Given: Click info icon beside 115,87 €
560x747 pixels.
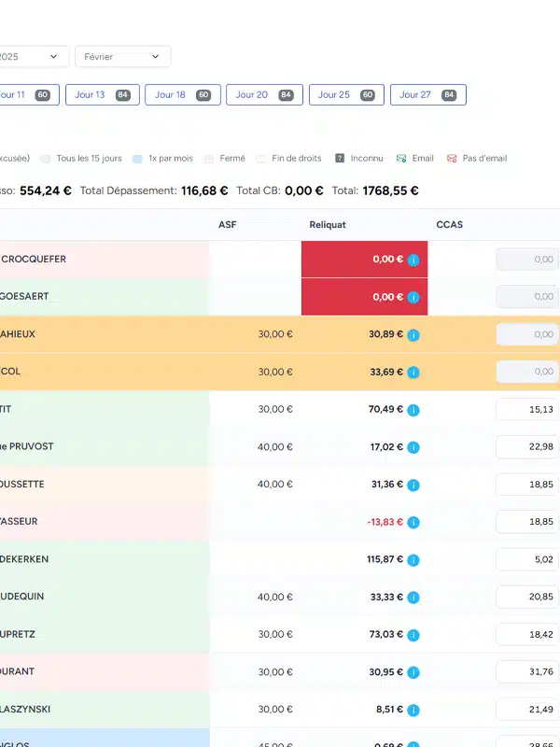Looking at the screenshot, I should click(x=413, y=559).
